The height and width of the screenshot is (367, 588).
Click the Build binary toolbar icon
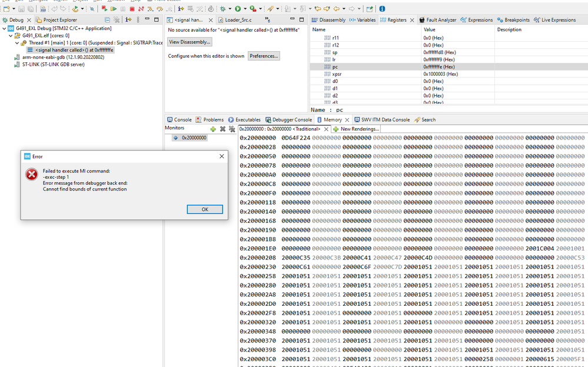click(43, 9)
